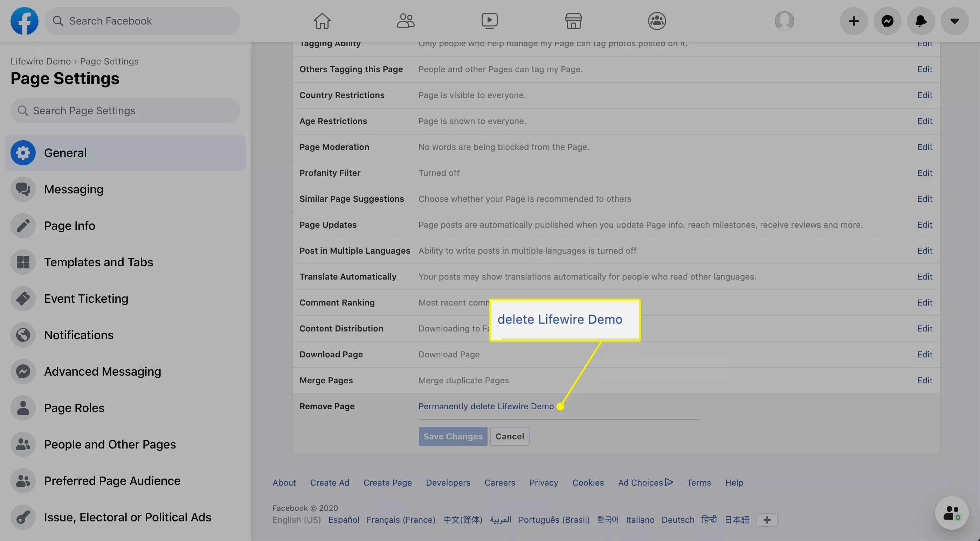Open the Notifications bell

[x=921, y=21]
